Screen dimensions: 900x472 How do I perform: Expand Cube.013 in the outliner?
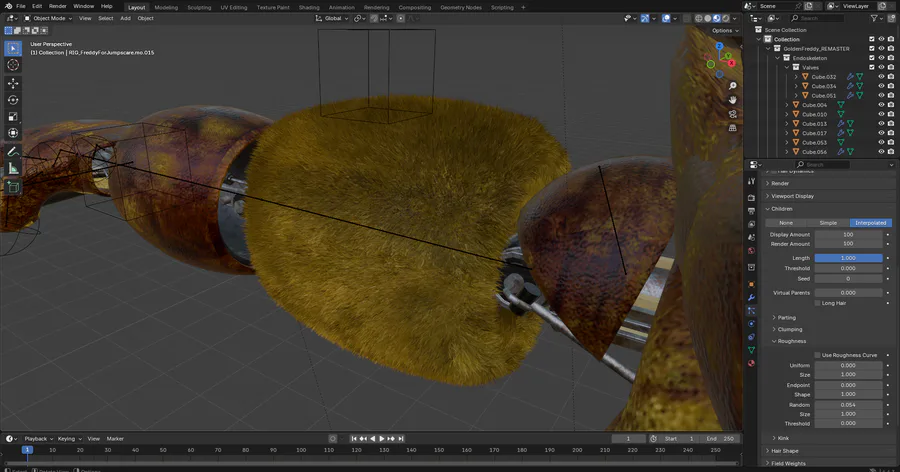pyautogui.click(x=787, y=123)
